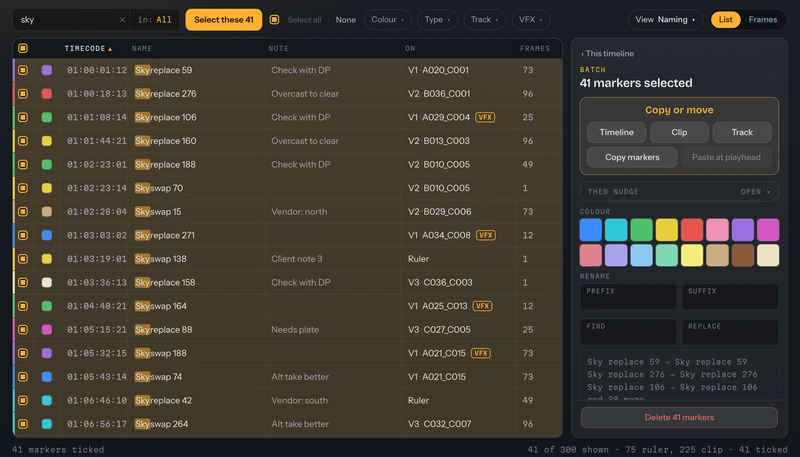
Task: Go back to This timeline
Action: (x=607, y=54)
